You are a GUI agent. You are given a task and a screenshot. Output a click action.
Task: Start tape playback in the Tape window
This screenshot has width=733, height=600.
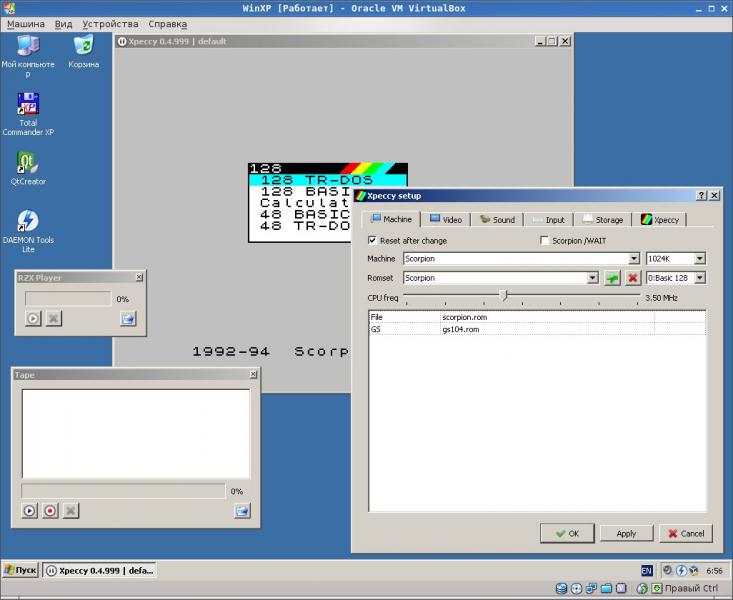(30, 510)
